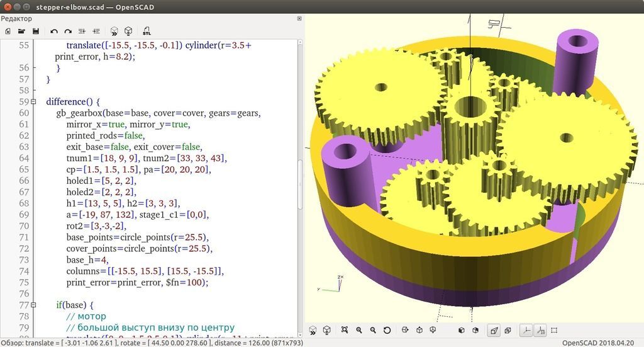Zoom in on the 3D view
Screen dimensions: 644x347
click(x=359, y=330)
